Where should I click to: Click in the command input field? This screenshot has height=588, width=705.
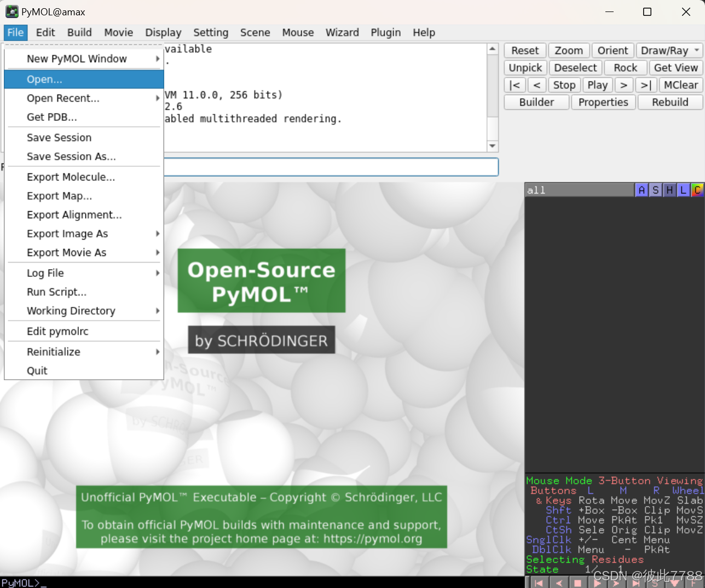[331, 167]
